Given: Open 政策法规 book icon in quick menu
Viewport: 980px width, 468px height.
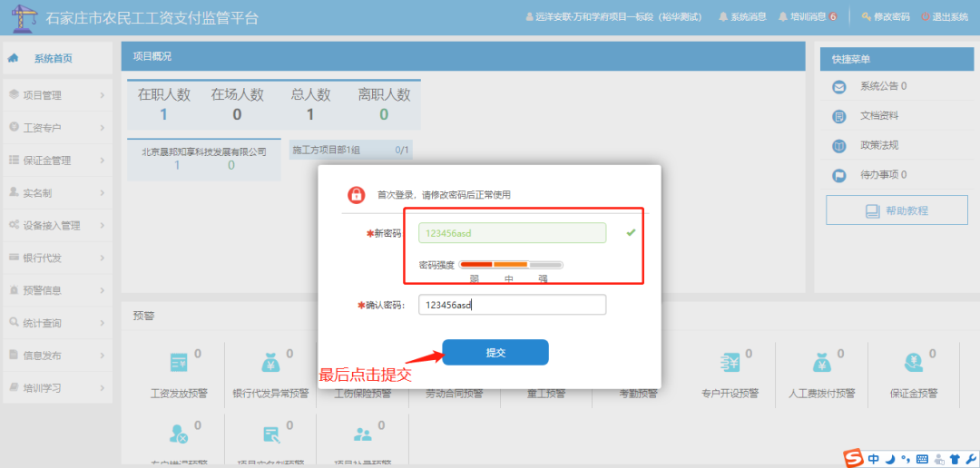Looking at the screenshot, I should [x=839, y=146].
